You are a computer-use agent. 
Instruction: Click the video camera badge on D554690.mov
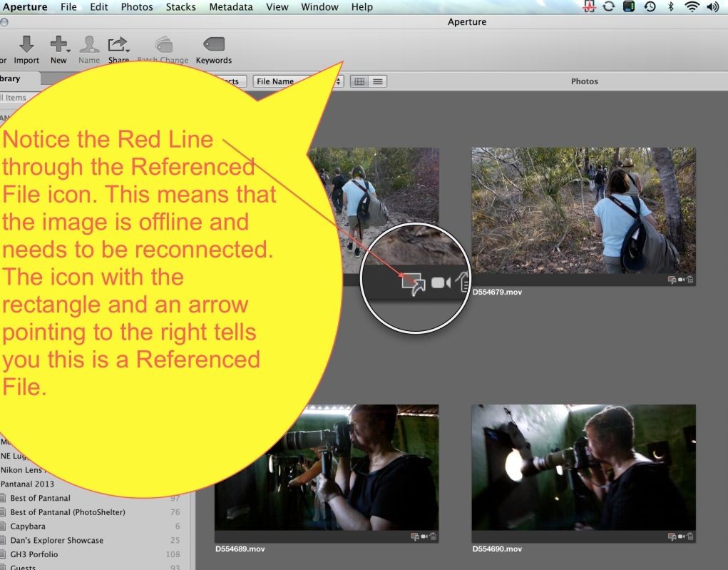click(681, 536)
